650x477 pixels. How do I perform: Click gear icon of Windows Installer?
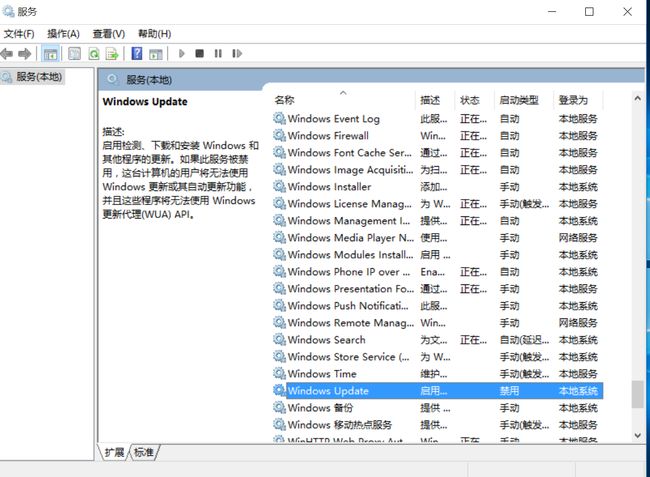pyautogui.click(x=279, y=186)
